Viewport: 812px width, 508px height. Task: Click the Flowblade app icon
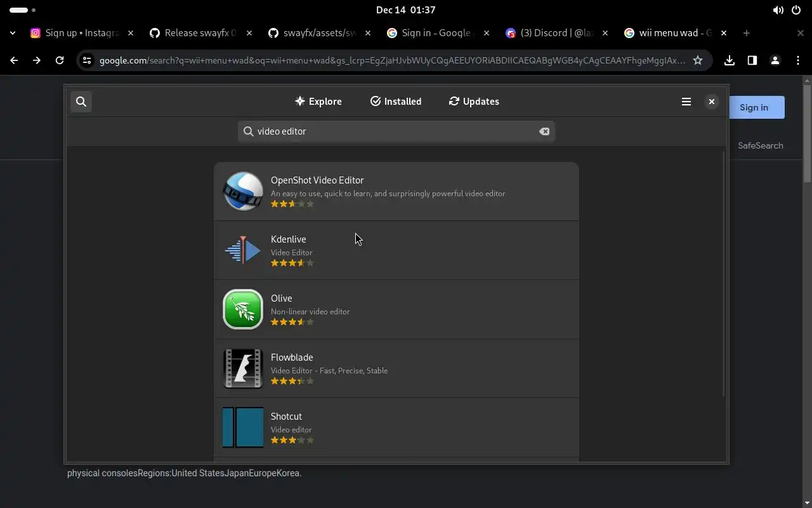pos(243,368)
